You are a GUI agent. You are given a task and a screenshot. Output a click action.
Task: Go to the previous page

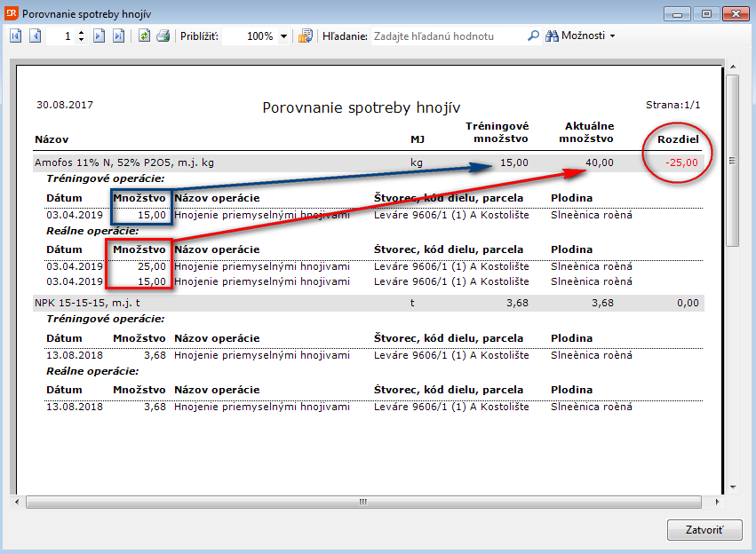[36, 36]
